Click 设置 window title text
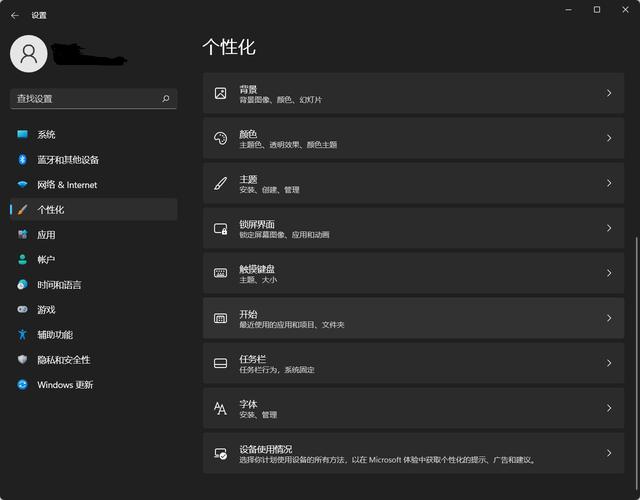 pos(39,16)
